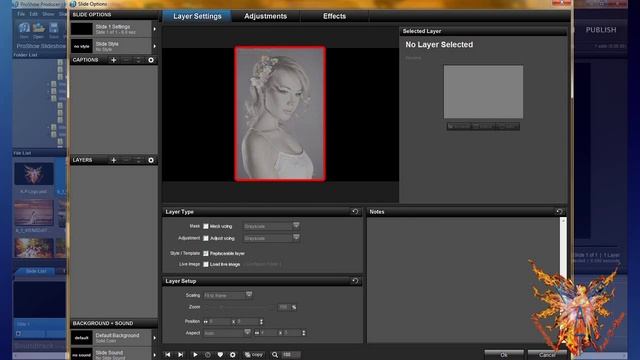
Task: Click PUBLISH in the ProShow Producer window
Action: coord(601,30)
